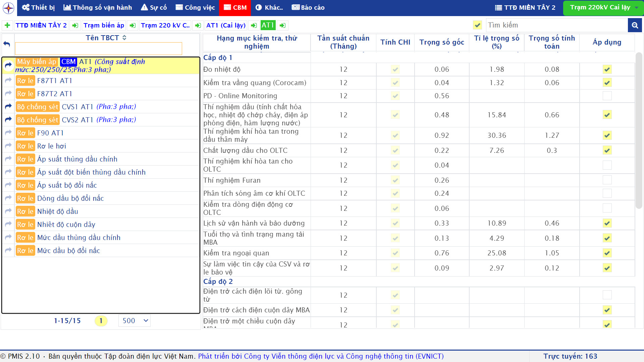Click green arrow after Trạm biến áp breadcrumb
Image resolution: width=644 pixels, height=362 pixels.
click(132, 25)
